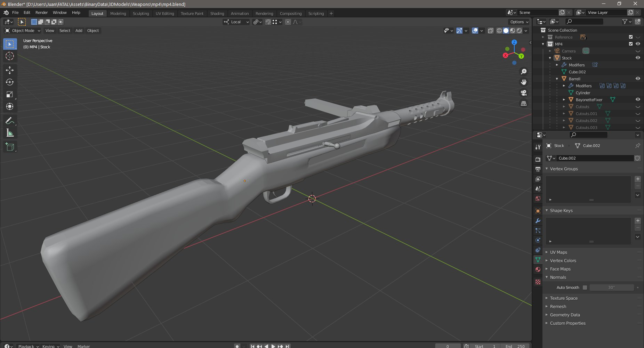Open the Modifier properties wrench tab
Viewport: 644px width, 348px height.
538,221
